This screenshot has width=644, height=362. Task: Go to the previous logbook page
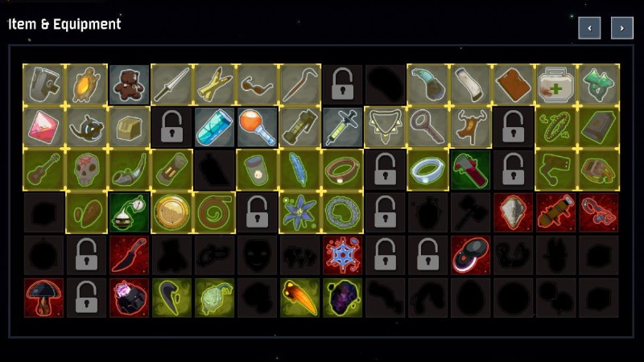[589, 28]
